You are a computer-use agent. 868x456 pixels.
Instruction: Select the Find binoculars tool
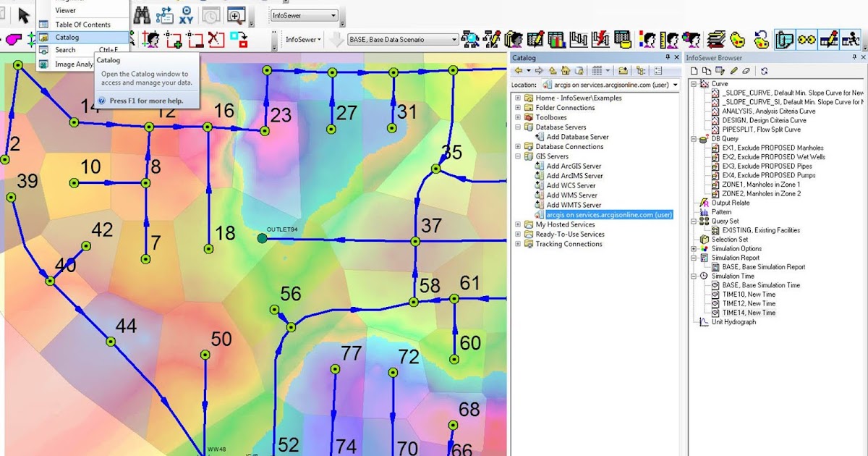point(143,14)
